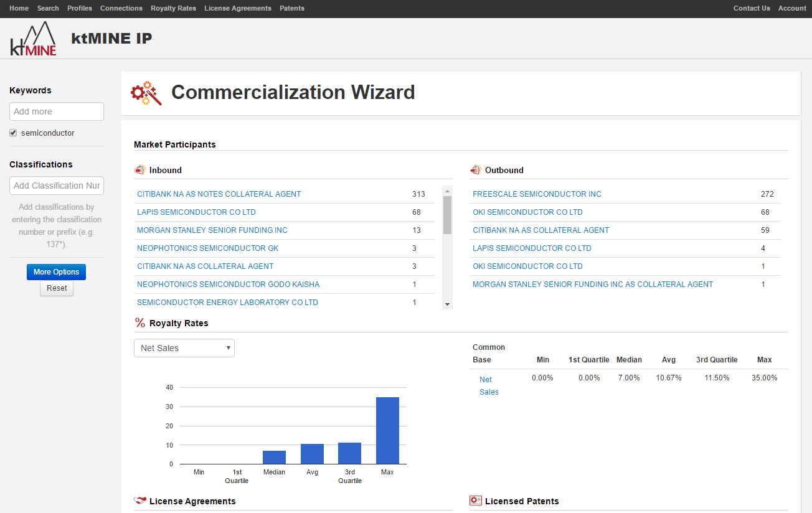Open License Agreements in the top menu

pos(238,8)
